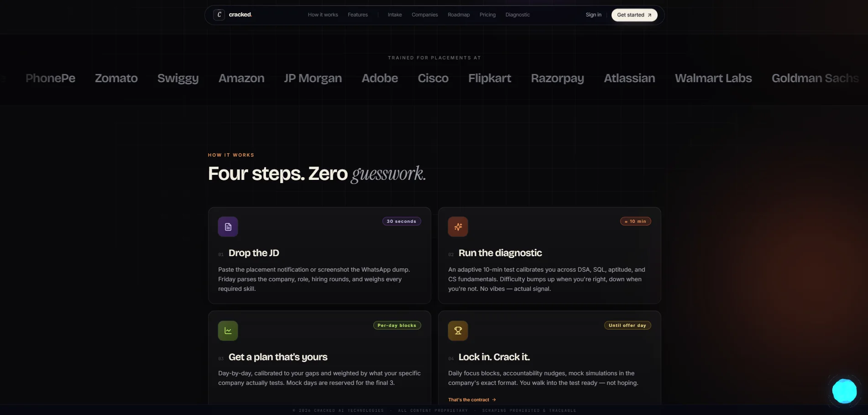Click the Zomato company name

pos(116,78)
